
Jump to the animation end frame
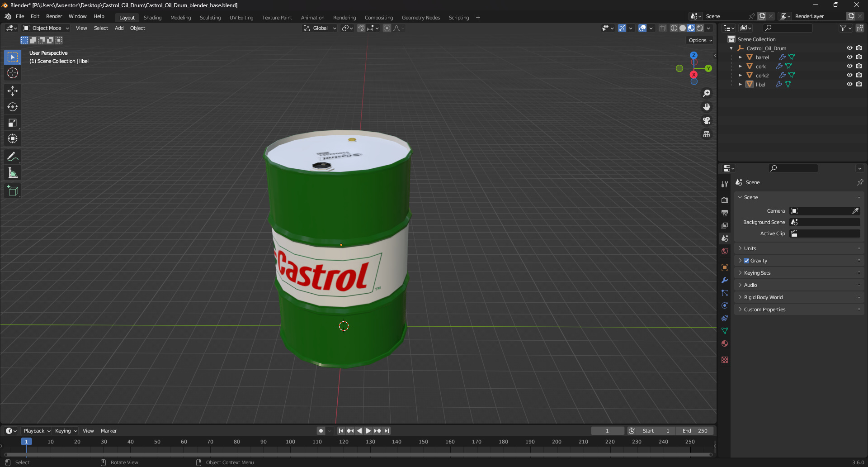pyautogui.click(x=387, y=431)
